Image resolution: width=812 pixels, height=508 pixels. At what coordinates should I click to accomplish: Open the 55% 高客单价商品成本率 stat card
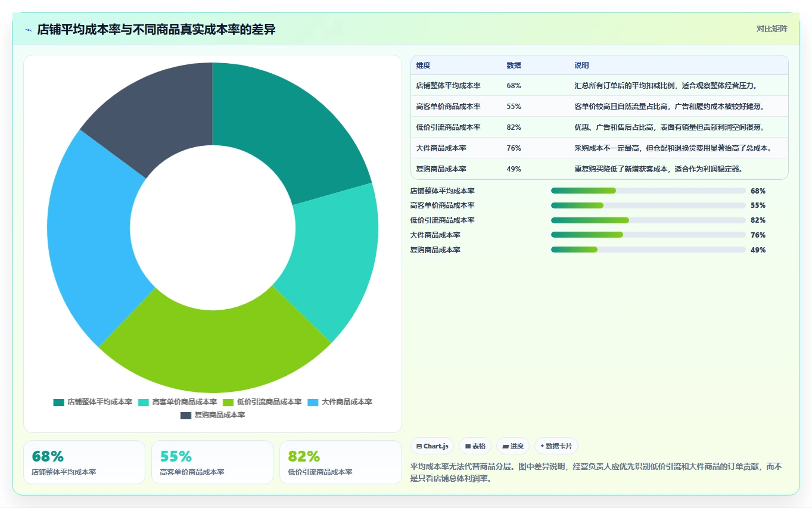212,462
